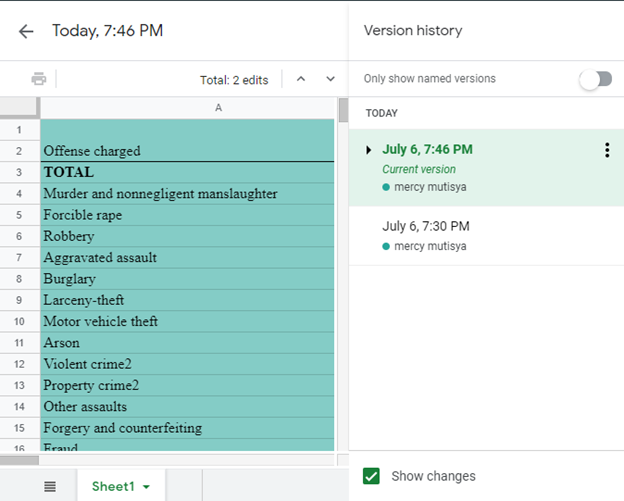Open the Sheet1 tab dropdown arrow

click(x=146, y=487)
